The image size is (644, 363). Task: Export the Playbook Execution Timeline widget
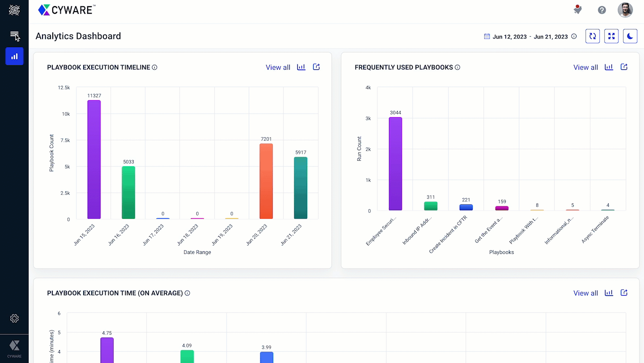click(x=316, y=67)
